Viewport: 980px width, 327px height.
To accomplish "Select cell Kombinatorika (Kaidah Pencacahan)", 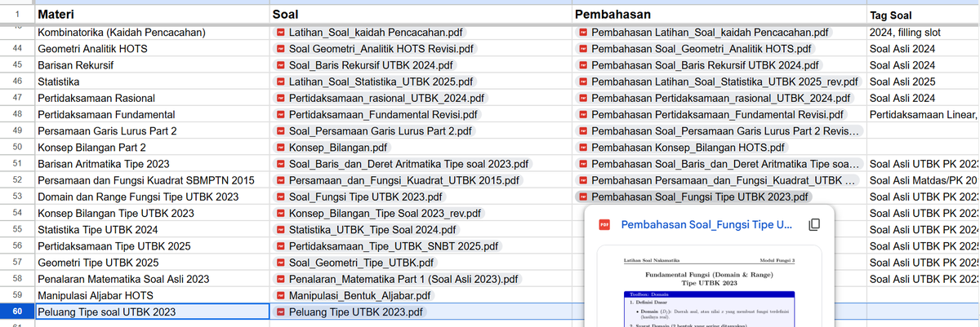I will click(151, 33).
